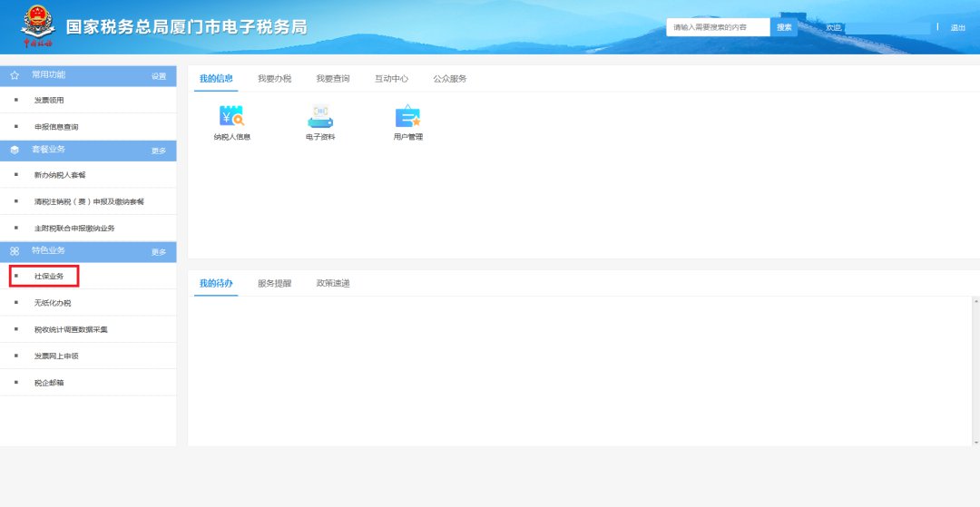Click the 搜索 button
The image size is (980, 507).
(x=784, y=27)
